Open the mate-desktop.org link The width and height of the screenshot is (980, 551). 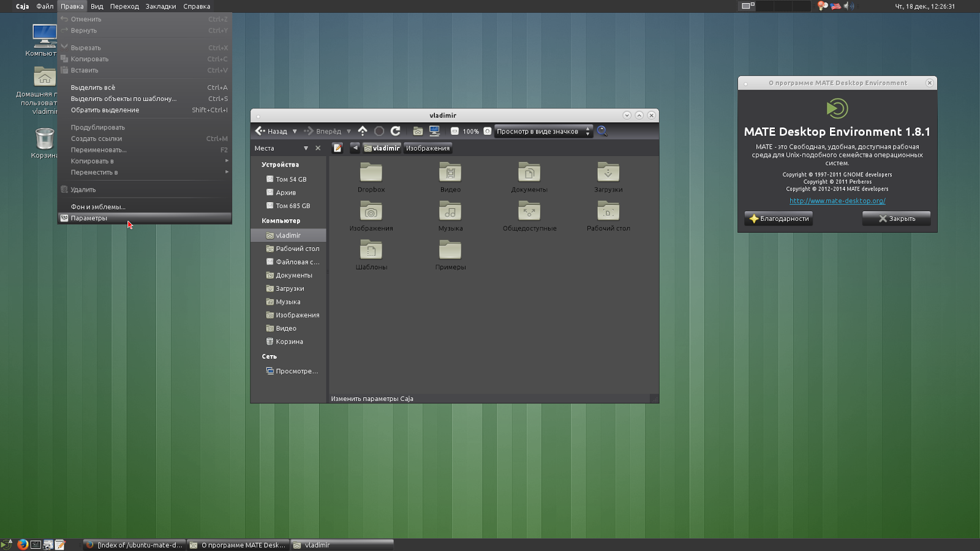pyautogui.click(x=837, y=201)
